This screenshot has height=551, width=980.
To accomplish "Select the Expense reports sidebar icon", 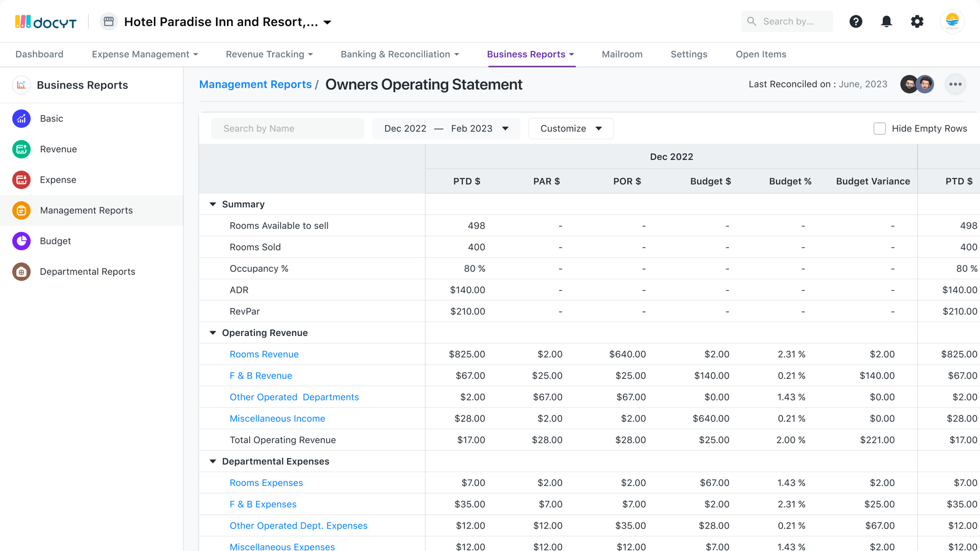I will click(21, 180).
